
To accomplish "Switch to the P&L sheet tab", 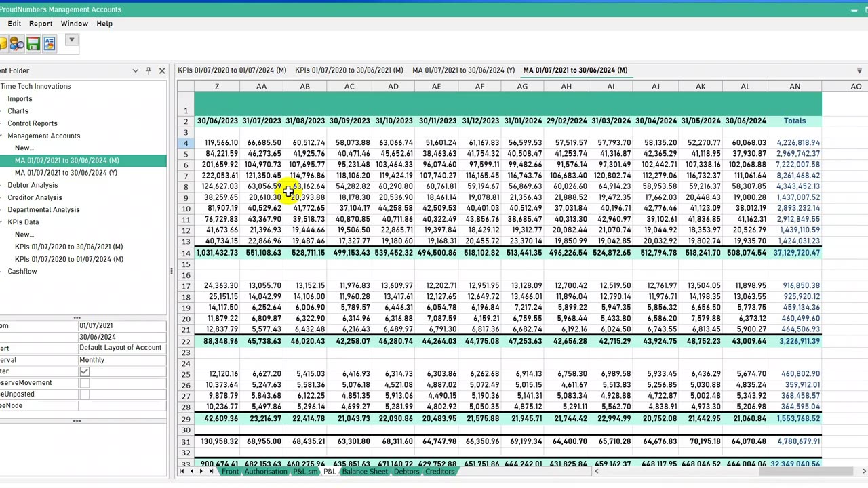I will (330, 472).
